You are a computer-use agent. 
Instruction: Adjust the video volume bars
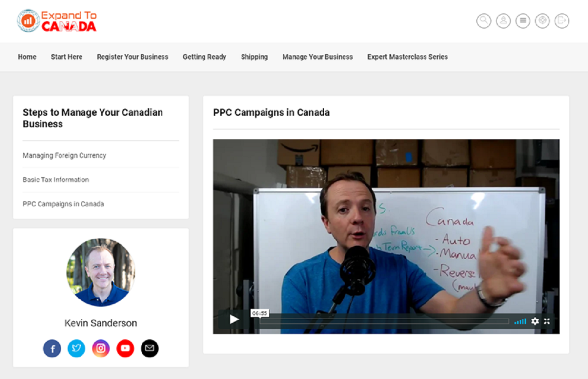520,321
